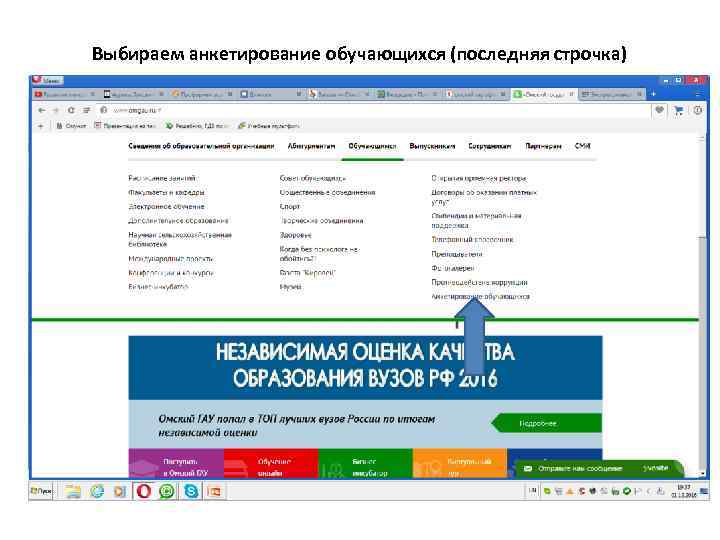Open Факультеты и кафедры link
Screen dimensions: 720x540
[x=166, y=192]
